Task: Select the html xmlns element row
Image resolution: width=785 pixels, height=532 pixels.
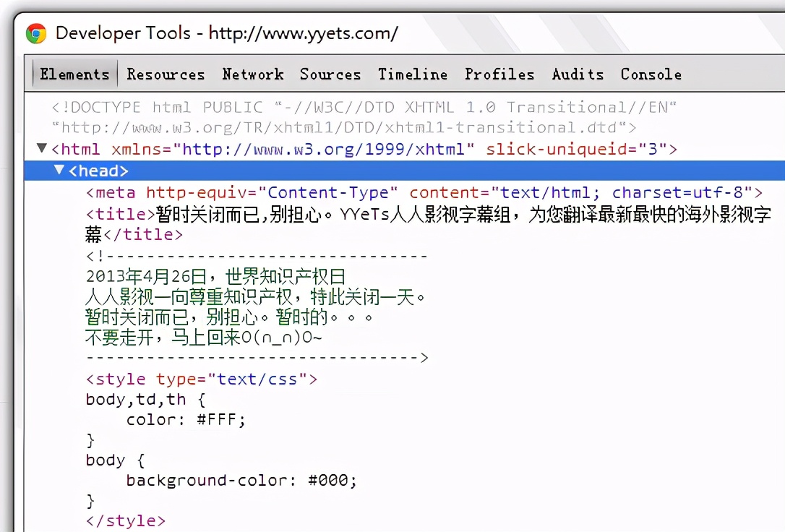Action: [x=364, y=149]
